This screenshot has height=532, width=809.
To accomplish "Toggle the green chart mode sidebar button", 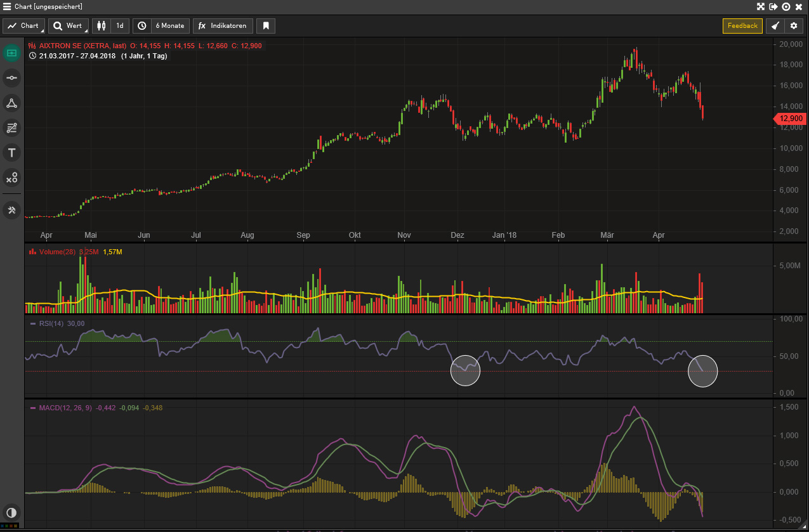I will click(x=11, y=53).
